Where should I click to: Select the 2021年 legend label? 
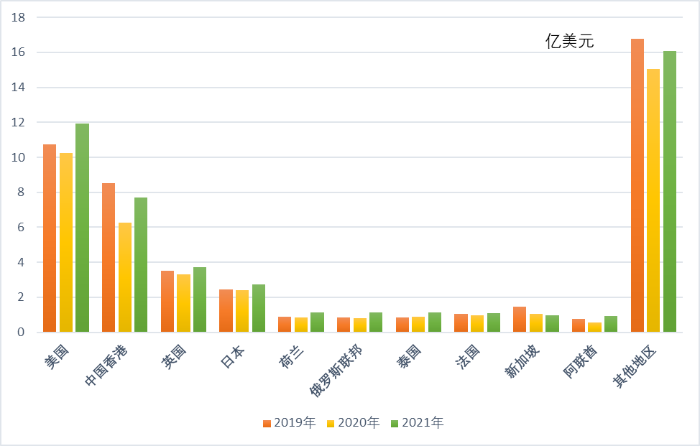[x=423, y=423]
